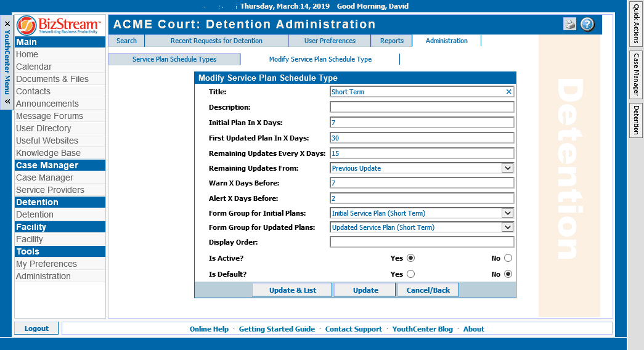
Task: Click the Update button
Action: 365,290
